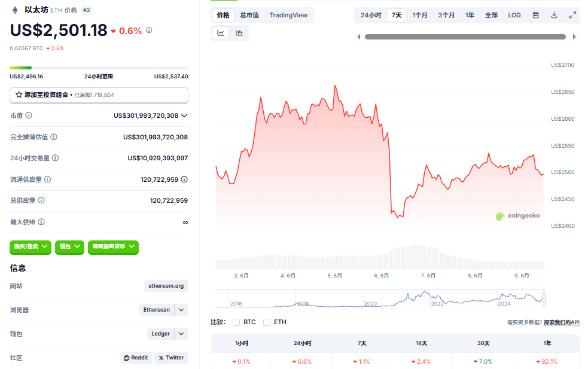The image size is (588, 369).
Task: Show 24-hour trading volume info icon
Action: (x=55, y=158)
